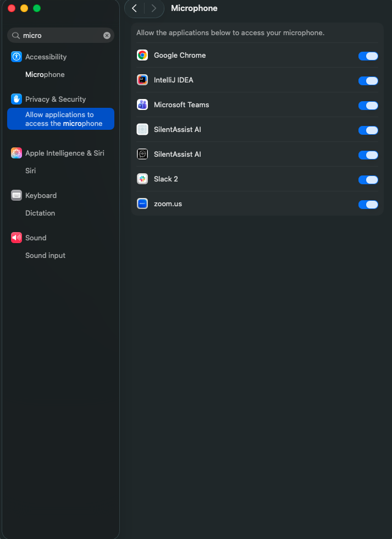Click the Keyboard sidebar icon
This screenshot has width=392, height=539.
click(16, 195)
